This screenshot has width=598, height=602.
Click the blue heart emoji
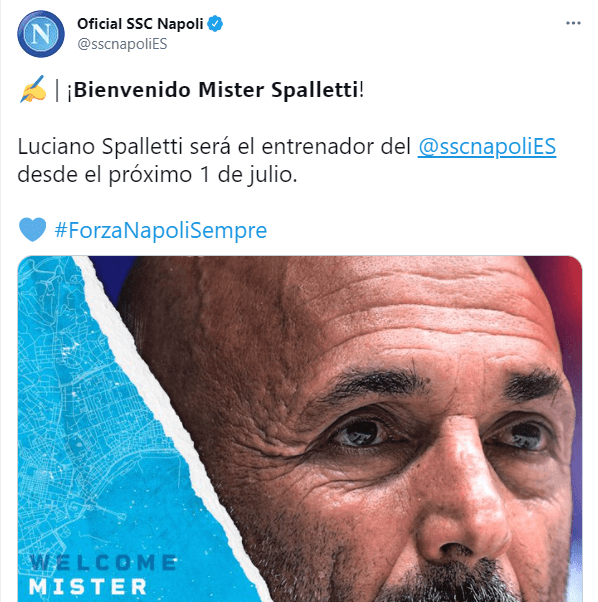tap(33, 230)
